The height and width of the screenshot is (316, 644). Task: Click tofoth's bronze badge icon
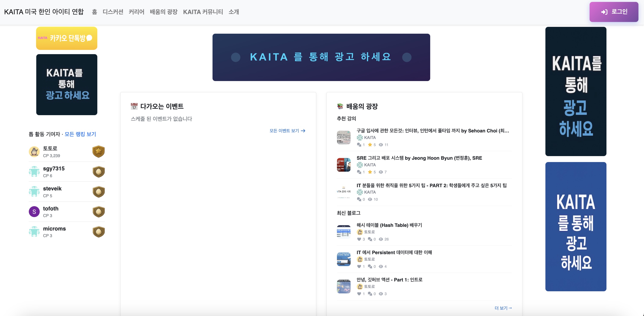point(99,211)
